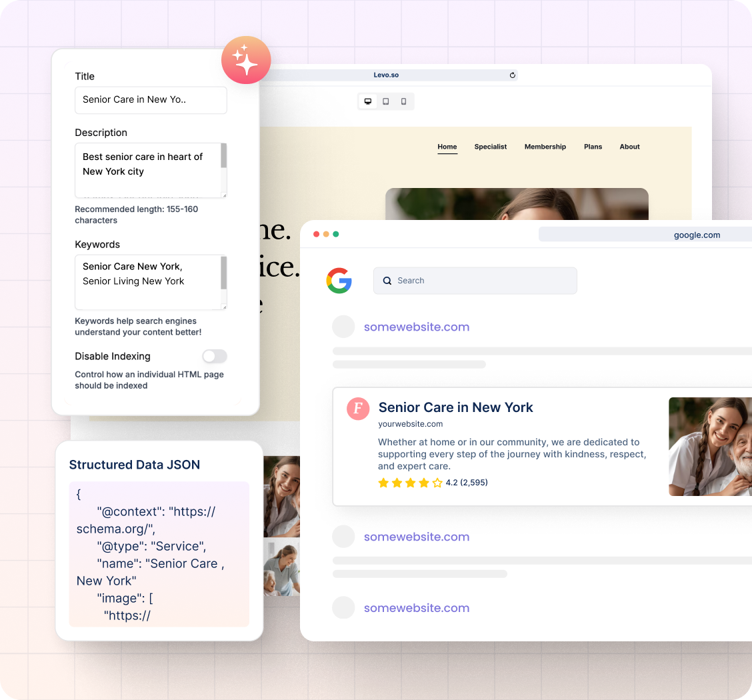Click the Description field scrollbar
The height and width of the screenshot is (700, 752).
click(x=223, y=157)
